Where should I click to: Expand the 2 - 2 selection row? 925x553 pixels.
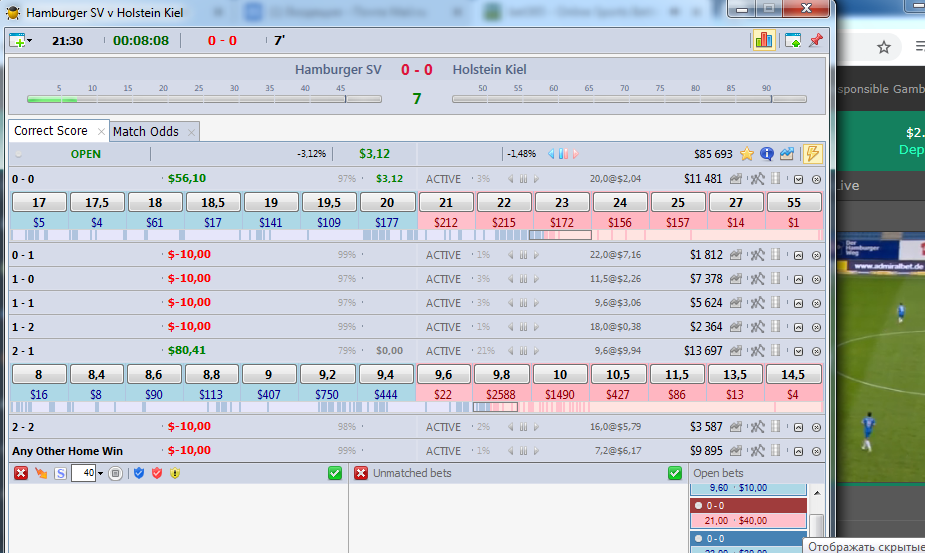pos(798,427)
